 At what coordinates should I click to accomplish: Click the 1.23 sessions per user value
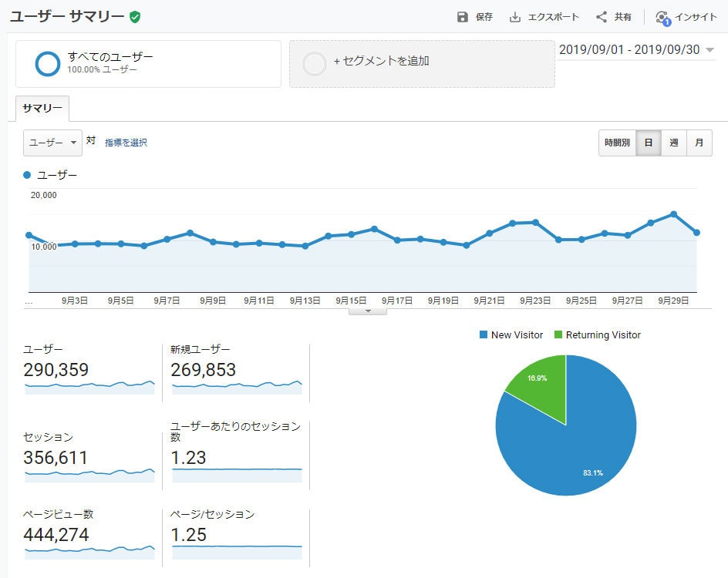(x=188, y=458)
